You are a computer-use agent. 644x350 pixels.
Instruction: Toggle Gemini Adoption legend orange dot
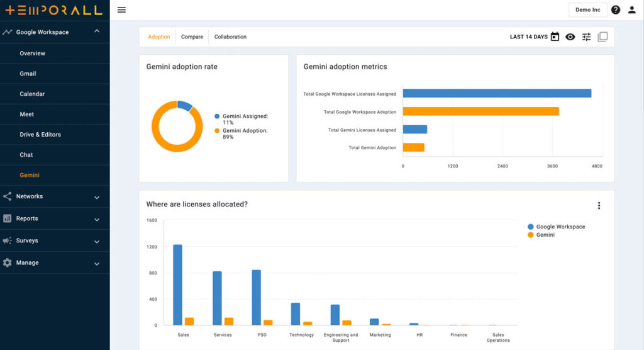click(x=217, y=131)
